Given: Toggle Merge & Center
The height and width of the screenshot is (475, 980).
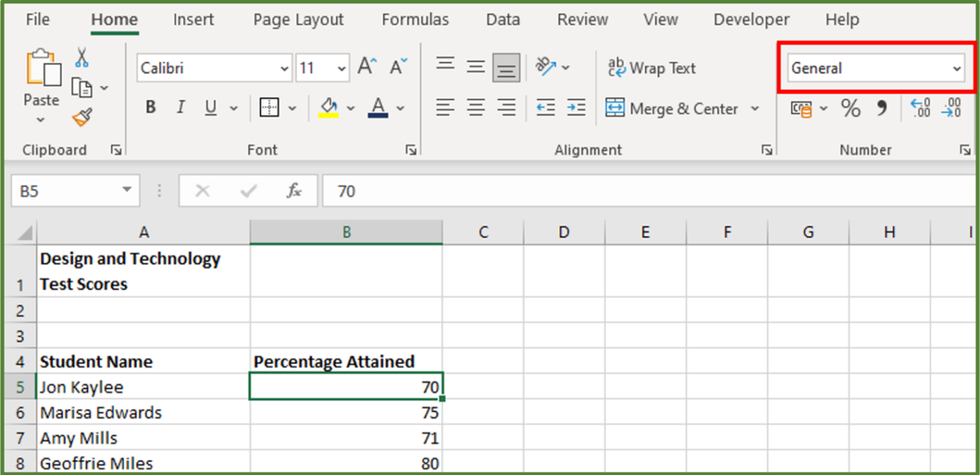Looking at the screenshot, I should click(672, 109).
